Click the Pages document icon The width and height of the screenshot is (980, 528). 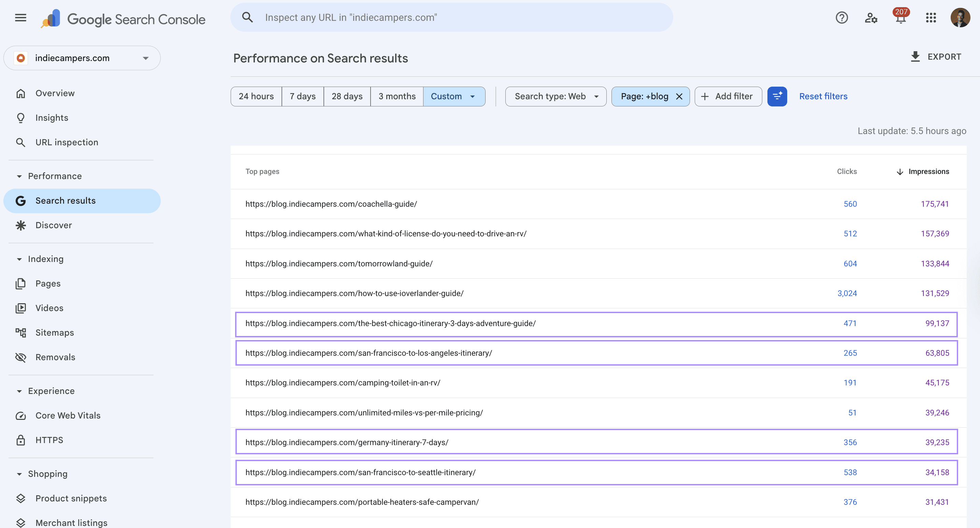coord(20,283)
